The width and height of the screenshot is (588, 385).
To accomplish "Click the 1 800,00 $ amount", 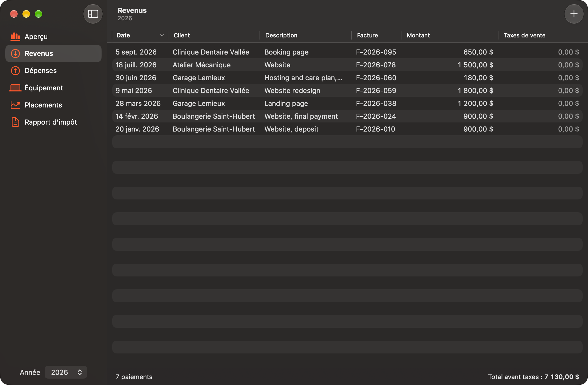I will pos(475,91).
